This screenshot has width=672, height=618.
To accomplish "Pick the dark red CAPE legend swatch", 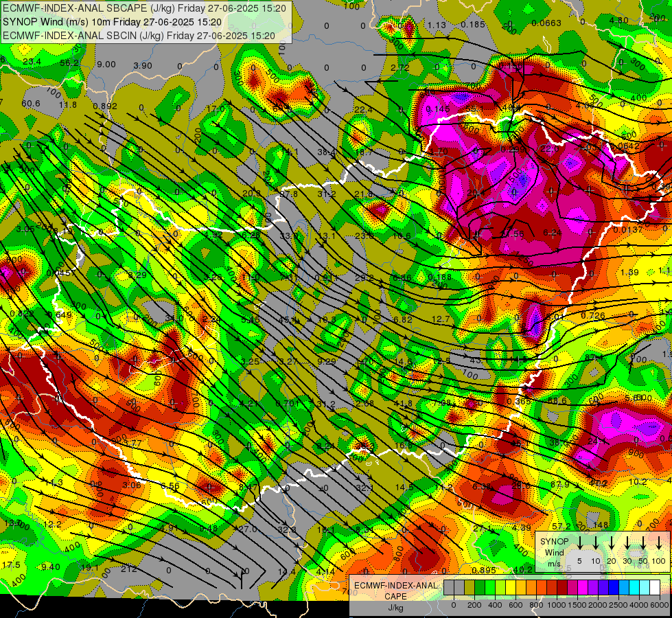I will pos(562,588).
